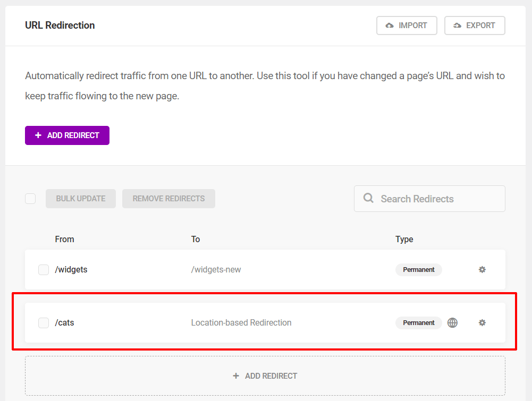Image resolution: width=532 pixels, height=401 pixels.
Task: Open the settings gear for the /cats redirect
Action: 482,322
